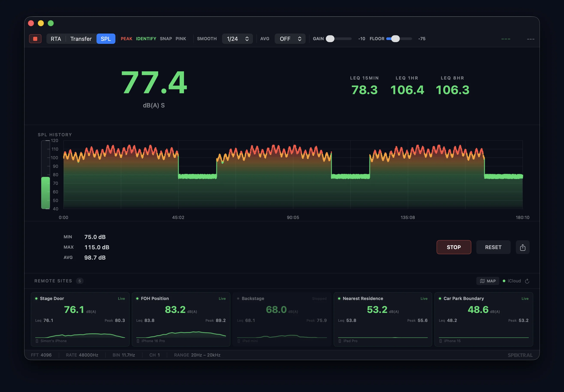Click the green live dot on FOH Position
Viewport: 564px width, 392px height.
click(x=137, y=299)
